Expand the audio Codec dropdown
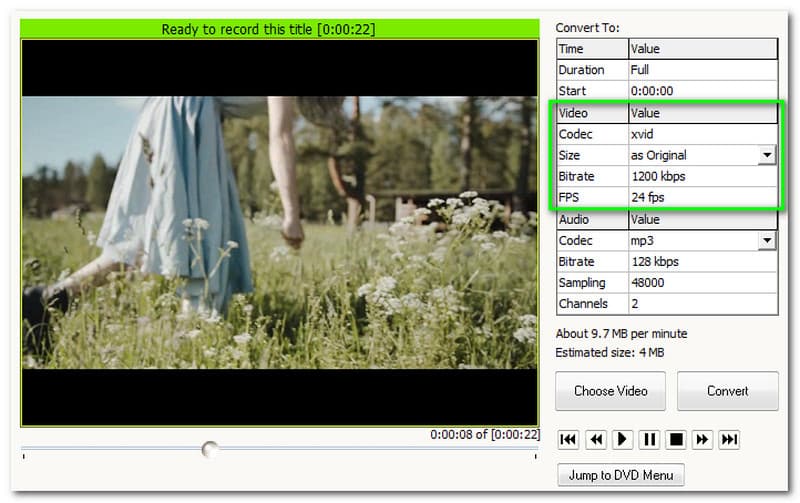 pos(767,241)
